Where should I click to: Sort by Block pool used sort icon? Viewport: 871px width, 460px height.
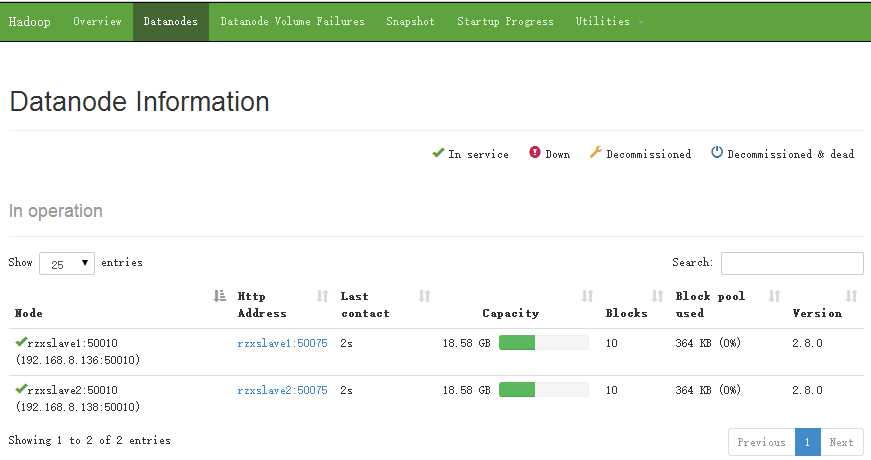774,296
